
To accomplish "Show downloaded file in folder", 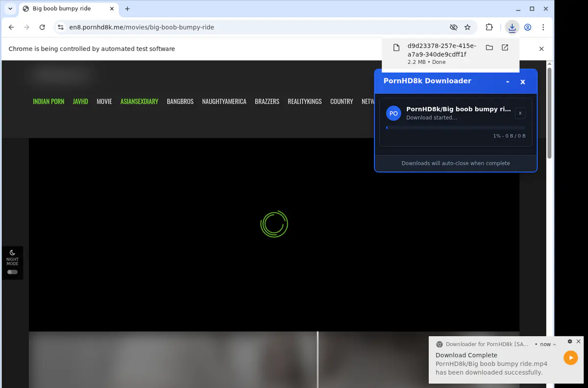I will tap(489, 48).
